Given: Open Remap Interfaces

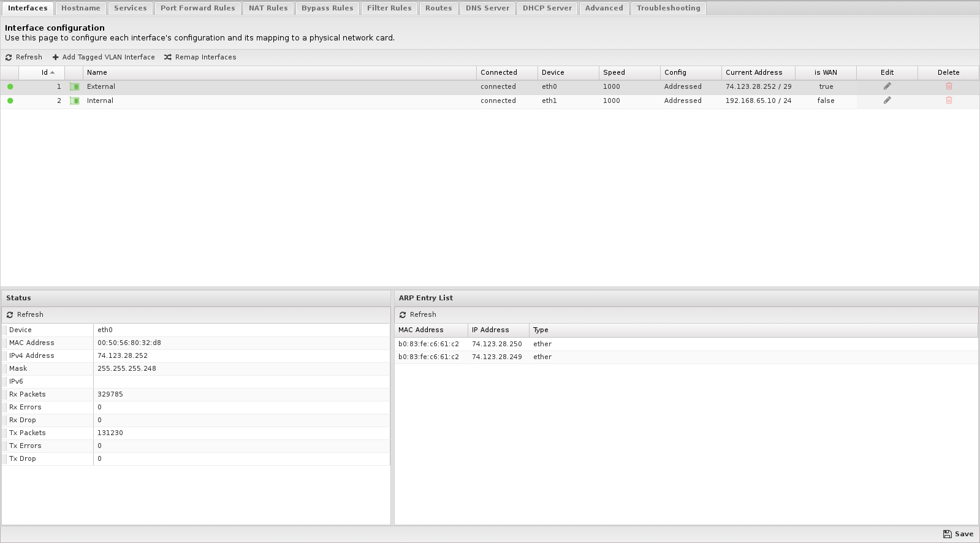Looking at the screenshot, I should pos(200,58).
